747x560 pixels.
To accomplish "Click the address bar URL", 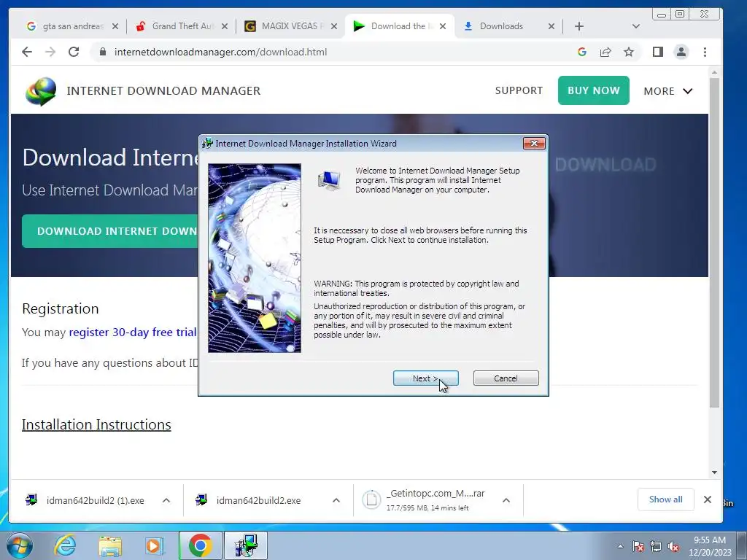I will (x=220, y=52).
